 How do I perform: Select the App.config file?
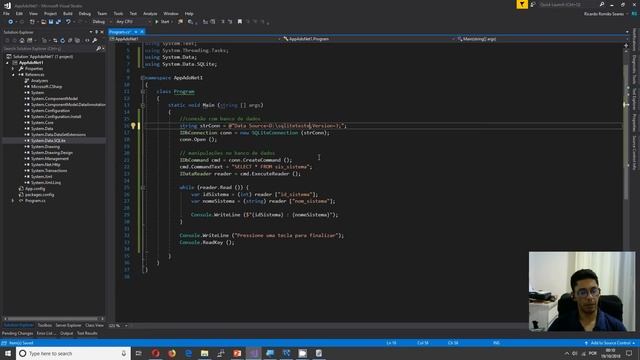[35, 189]
